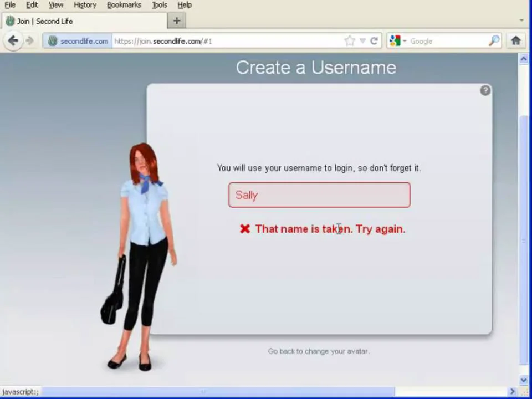Open the History menu
This screenshot has width=532, height=399.
(x=85, y=5)
